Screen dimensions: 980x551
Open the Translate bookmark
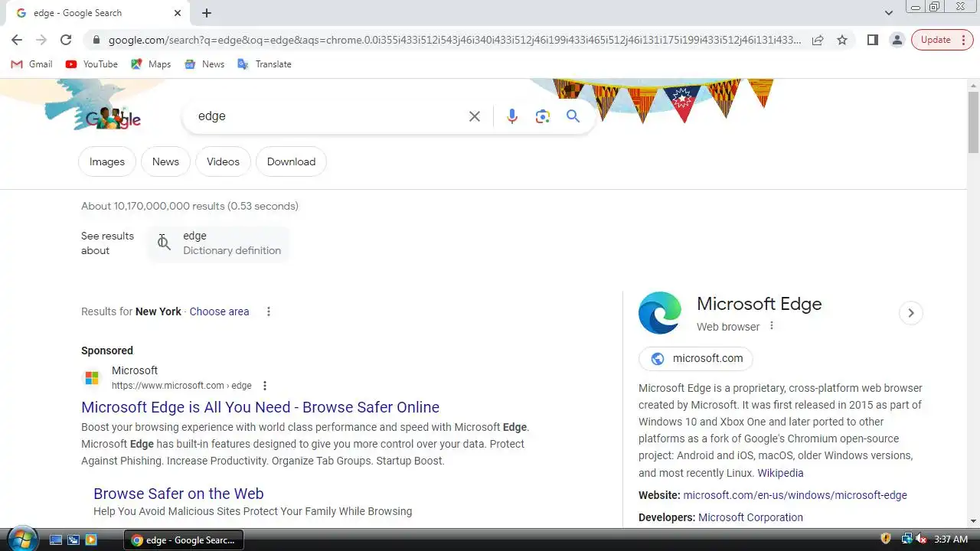[x=264, y=64]
